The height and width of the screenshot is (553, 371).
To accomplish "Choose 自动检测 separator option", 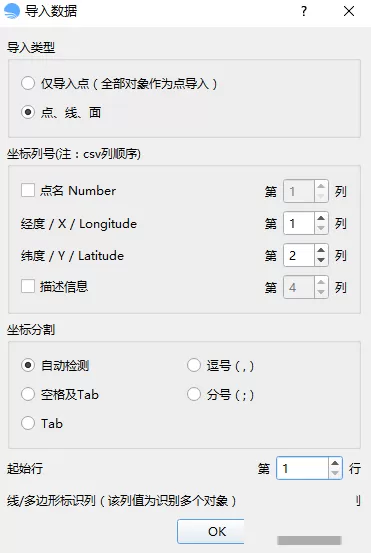I will [28, 365].
